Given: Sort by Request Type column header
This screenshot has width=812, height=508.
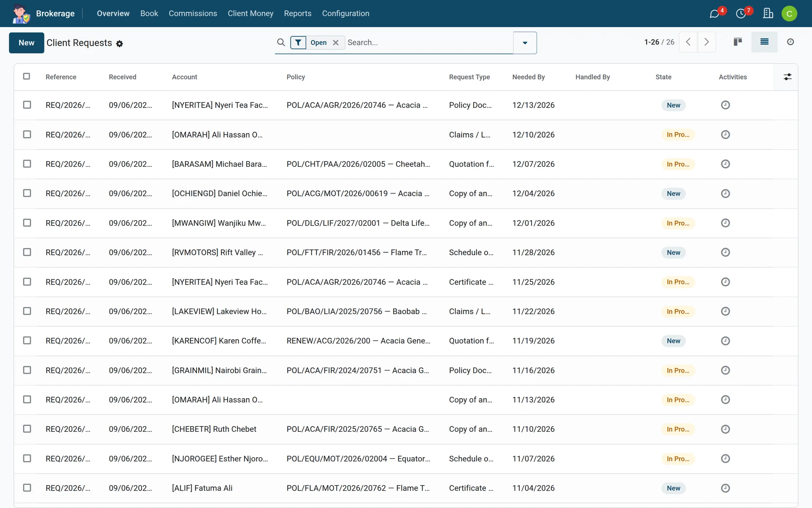Looking at the screenshot, I should click(469, 77).
